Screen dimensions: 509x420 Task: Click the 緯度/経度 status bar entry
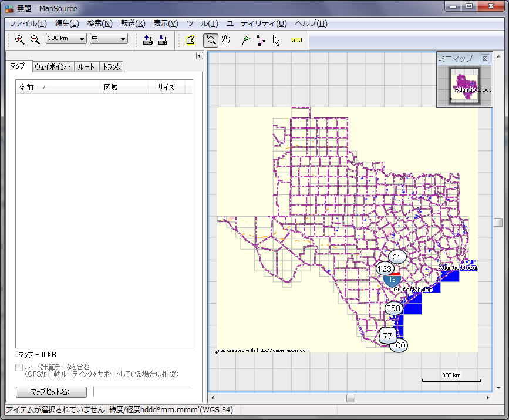coord(171,410)
